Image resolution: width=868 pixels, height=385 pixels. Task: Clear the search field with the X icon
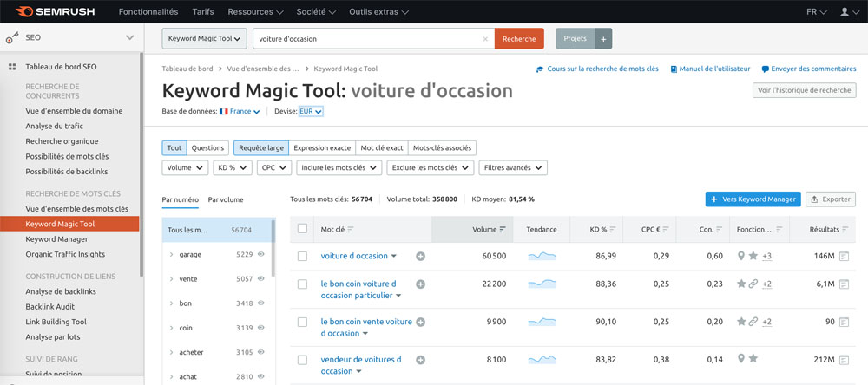[485, 39]
